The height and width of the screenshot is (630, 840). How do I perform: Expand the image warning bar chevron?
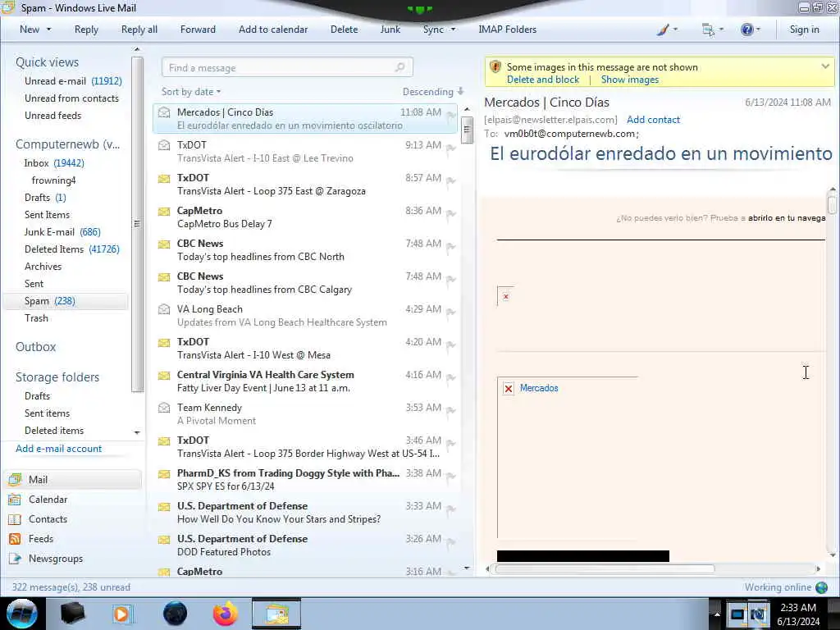pyautogui.click(x=825, y=66)
